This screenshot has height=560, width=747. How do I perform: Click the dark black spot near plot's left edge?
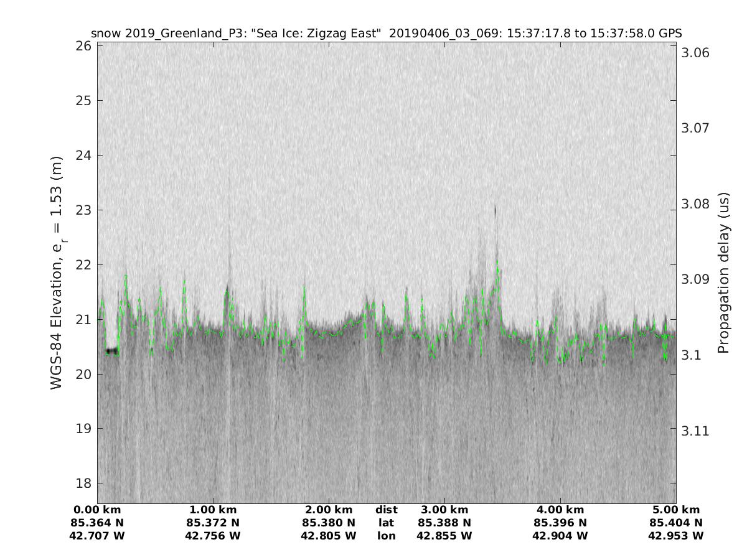(x=111, y=352)
